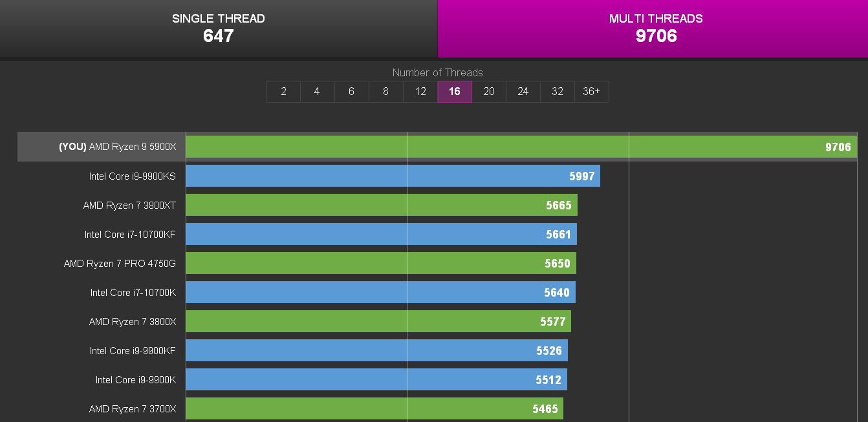Switch thread count to 20

489,92
